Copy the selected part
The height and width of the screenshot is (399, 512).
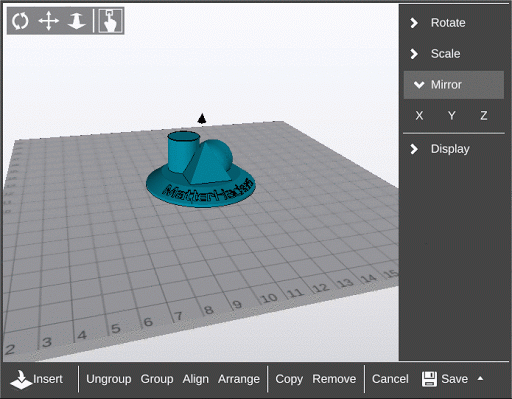(289, 379)
